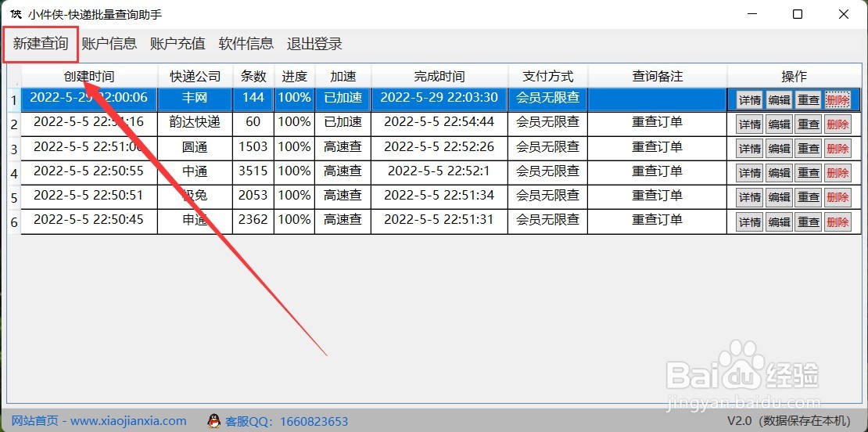
Task: Click the 圆通 company cell
Action: tap(195, 147)
